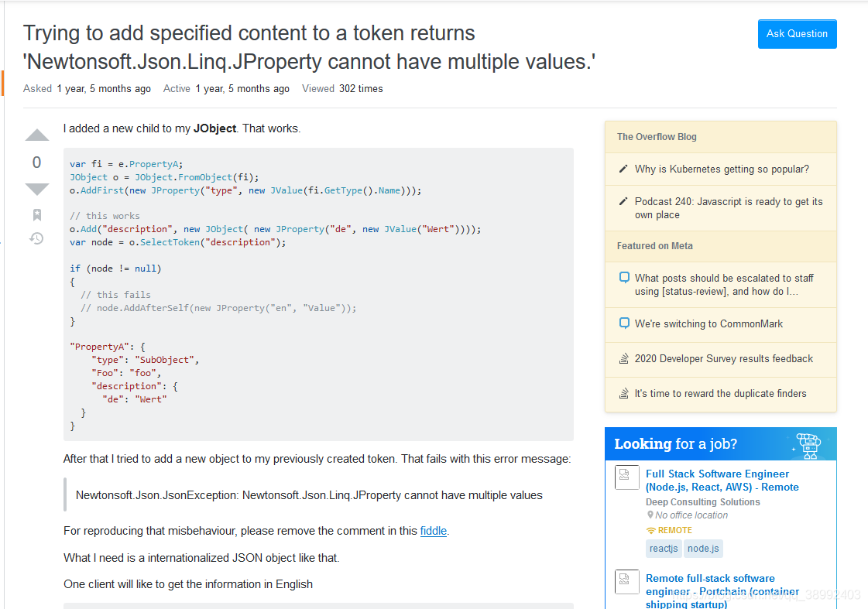868x609 pixels.
Task: Click the company logo for the Full Stack job
Action: (626, 477)
